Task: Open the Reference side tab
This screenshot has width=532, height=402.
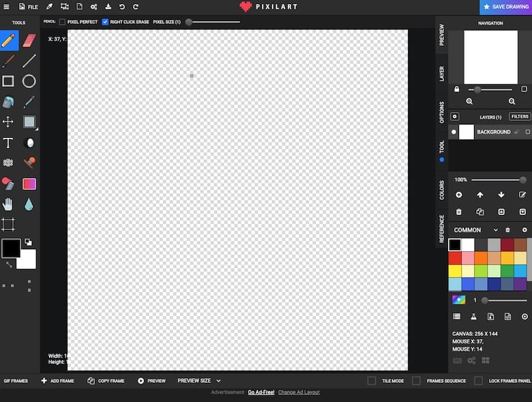Action: coord(441,229)
